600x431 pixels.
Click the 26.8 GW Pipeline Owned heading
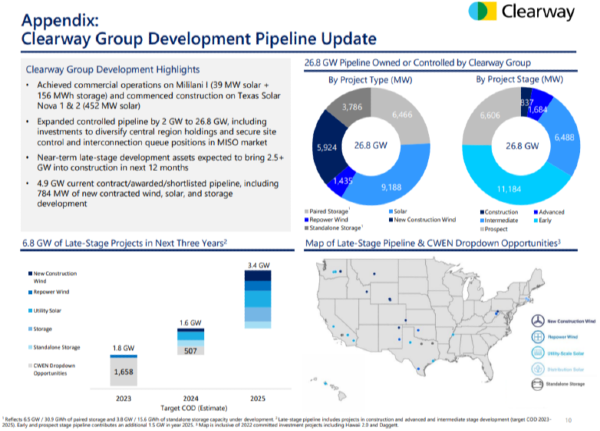click(x=417, y=63)
